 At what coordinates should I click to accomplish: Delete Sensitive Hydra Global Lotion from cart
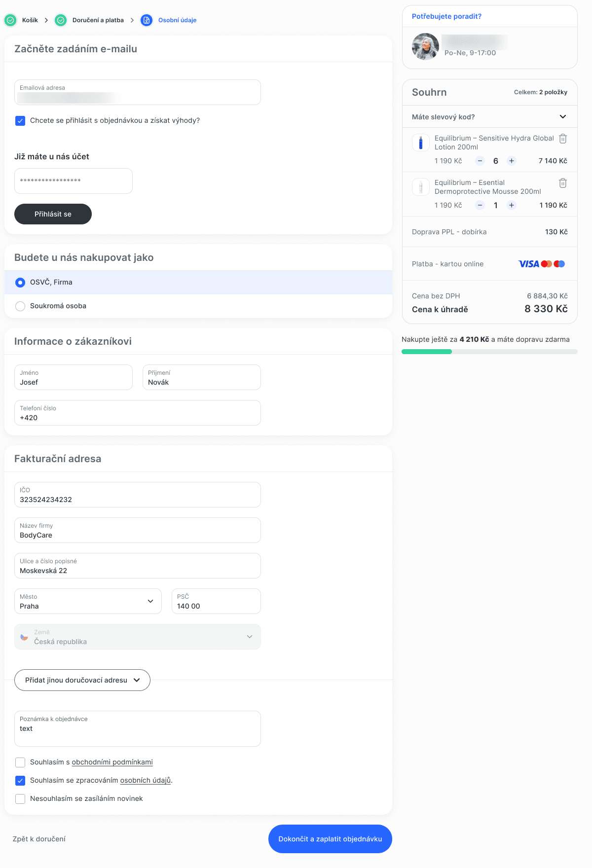tap(563, 139)
